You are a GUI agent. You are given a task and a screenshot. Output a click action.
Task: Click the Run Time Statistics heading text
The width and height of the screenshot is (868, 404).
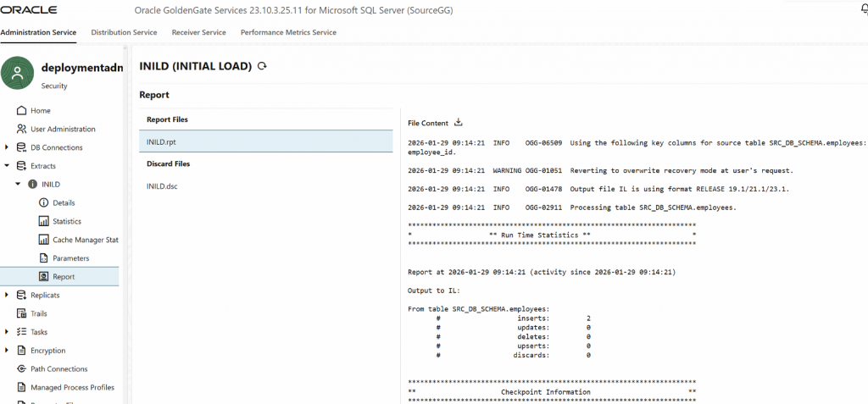pyautogui.click(x=540, y=235)
